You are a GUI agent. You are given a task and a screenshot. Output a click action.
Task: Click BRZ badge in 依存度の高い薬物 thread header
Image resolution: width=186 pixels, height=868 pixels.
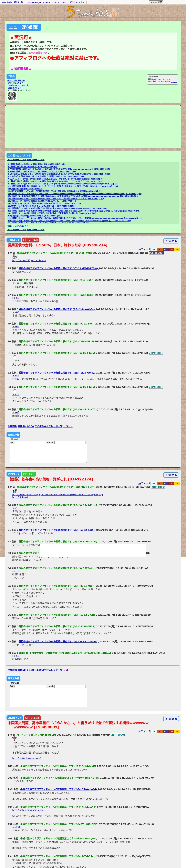tap(160, 483)
